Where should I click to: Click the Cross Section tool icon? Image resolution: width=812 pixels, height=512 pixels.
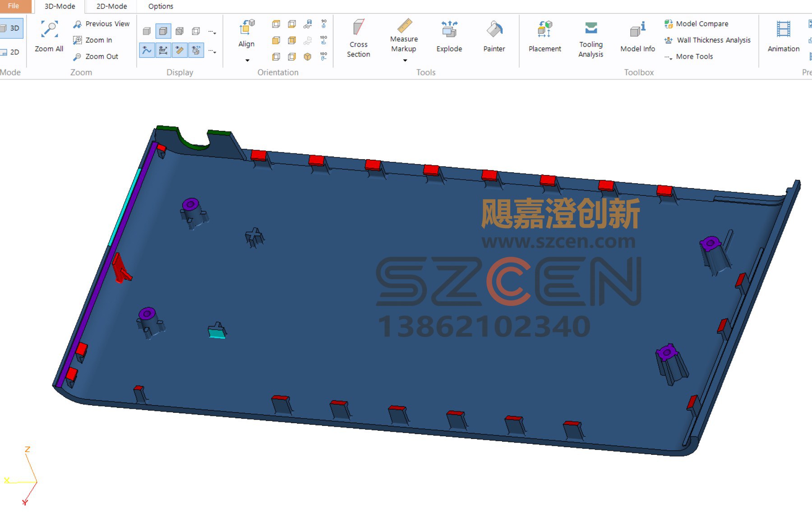coord(359,28)
